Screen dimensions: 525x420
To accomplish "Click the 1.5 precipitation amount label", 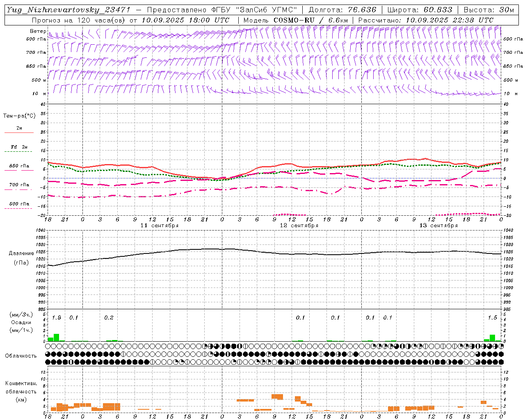I will coord(492,317).
